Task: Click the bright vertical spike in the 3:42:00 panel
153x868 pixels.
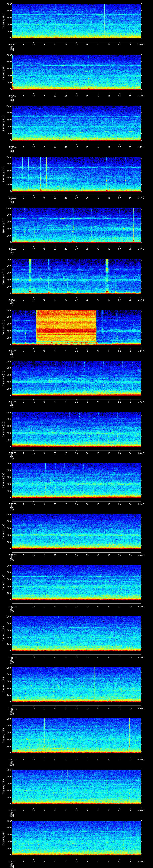Action: tap(94, 683)
